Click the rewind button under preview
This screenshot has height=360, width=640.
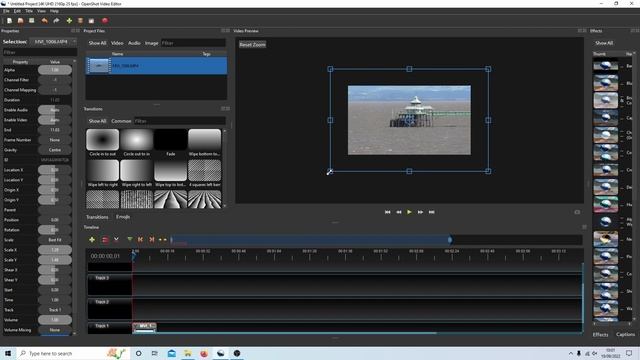click(x=398, y=212)
